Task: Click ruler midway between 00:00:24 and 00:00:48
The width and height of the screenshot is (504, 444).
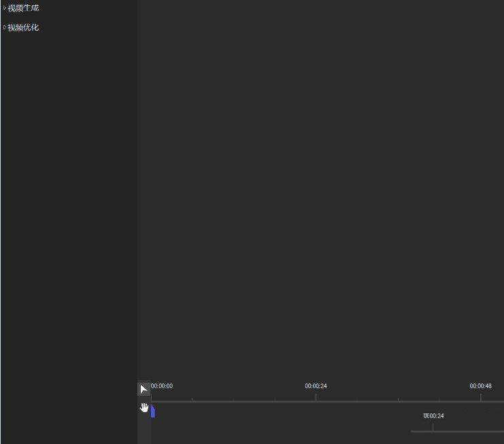Action: (x=398, y=400)
